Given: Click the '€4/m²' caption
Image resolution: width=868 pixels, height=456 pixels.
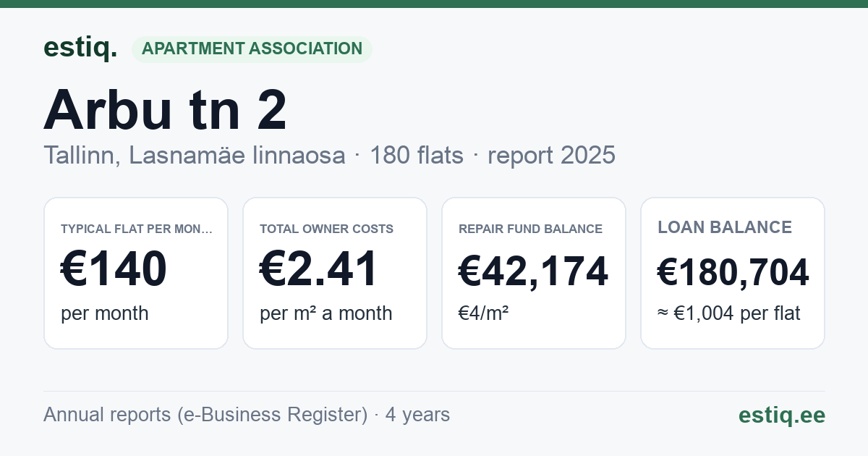Looking at the screenshot, I should pyautogui.click(x=484, y=313).
